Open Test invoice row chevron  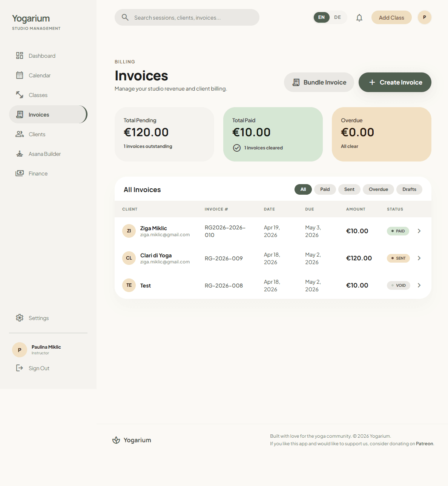419,285
